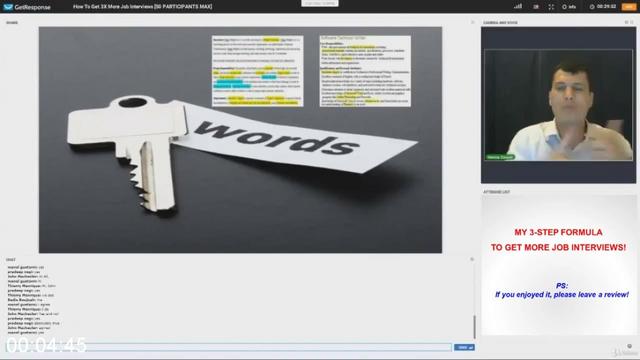Click the blue Send button
Image resolution: width=640 pixels, height=360 pixels.
click(464, 347)
